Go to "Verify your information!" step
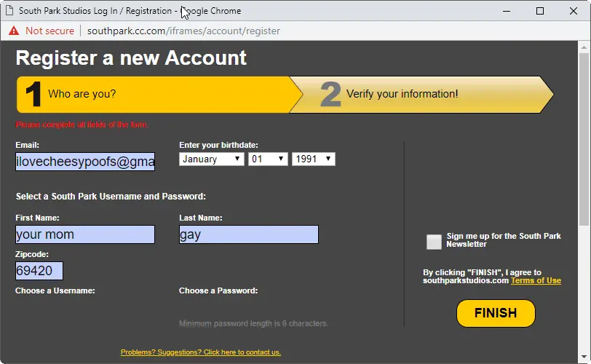The width and height of the screenshot is (591, 364). click(x=422, y=94)
